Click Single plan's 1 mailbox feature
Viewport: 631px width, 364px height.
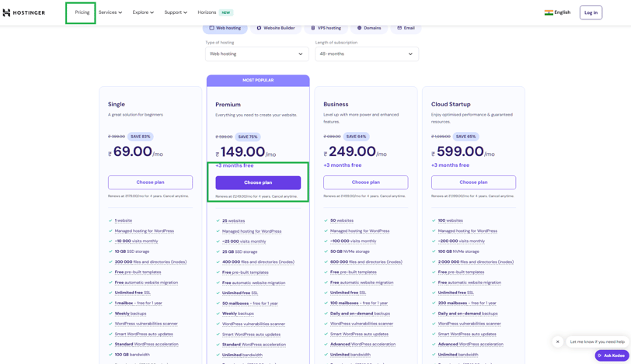coord(138,303)
